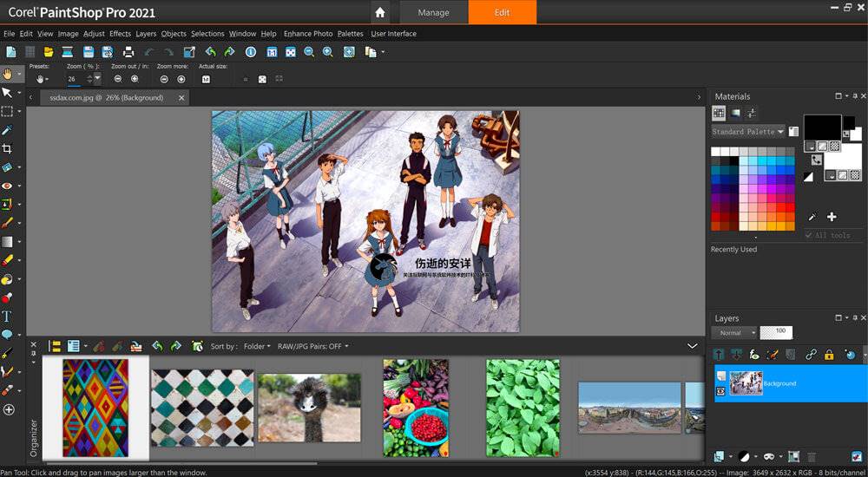Open the Presets dropdown
Screen dimensions: 868x477
(43, 79)
